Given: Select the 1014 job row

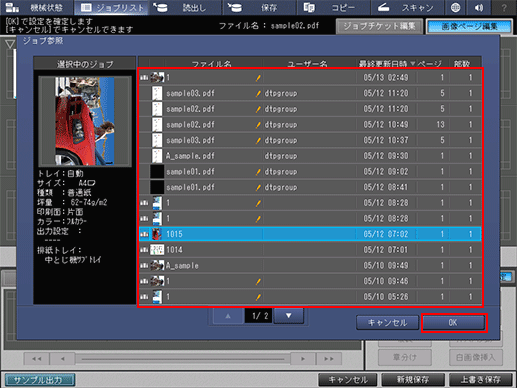Looking at the screenshot, I should point(310,250).
